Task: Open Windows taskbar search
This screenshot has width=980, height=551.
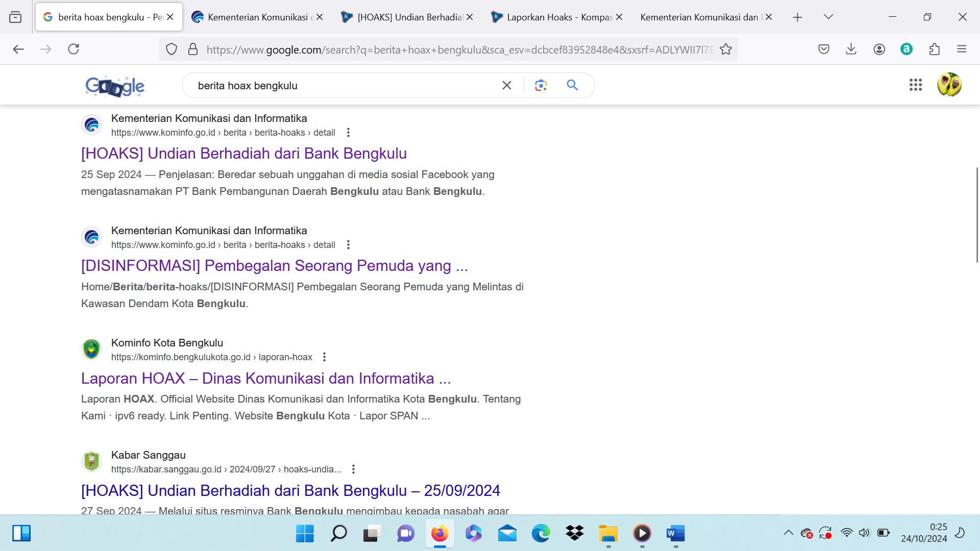Action: (338, 534)
